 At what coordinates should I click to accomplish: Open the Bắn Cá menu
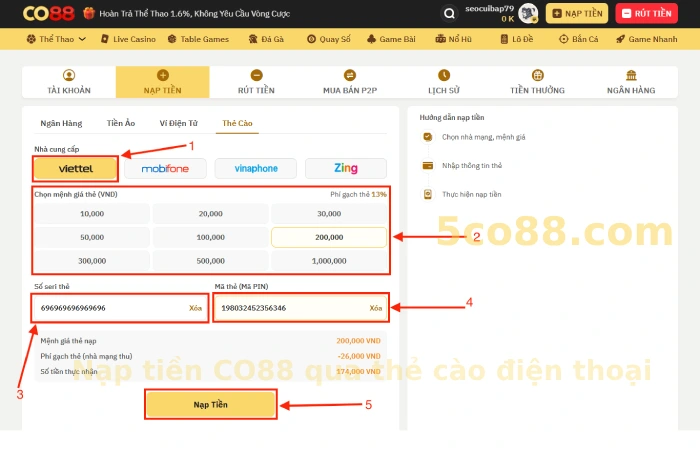tap(579, 39)
